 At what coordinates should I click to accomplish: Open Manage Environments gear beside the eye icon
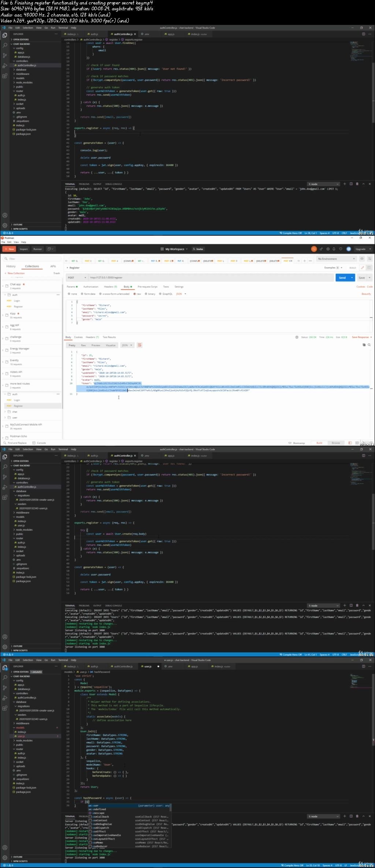[x=369, y=259]
